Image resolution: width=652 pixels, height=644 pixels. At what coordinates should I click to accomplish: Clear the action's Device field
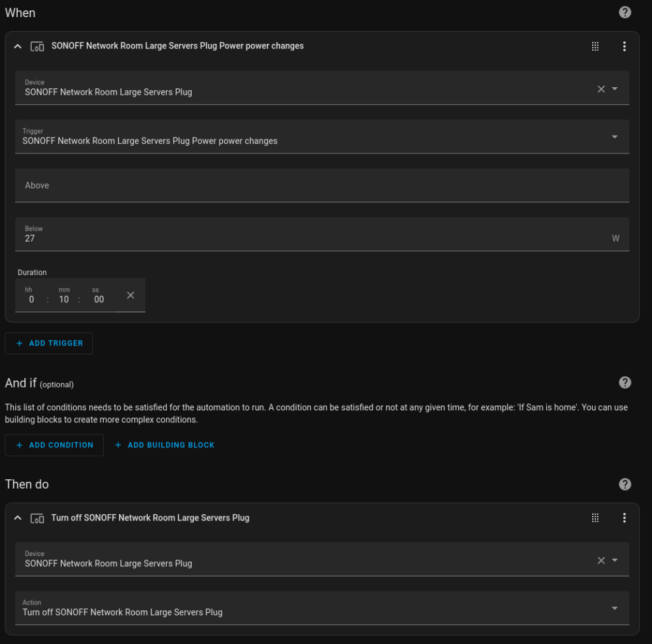point(601,561)
